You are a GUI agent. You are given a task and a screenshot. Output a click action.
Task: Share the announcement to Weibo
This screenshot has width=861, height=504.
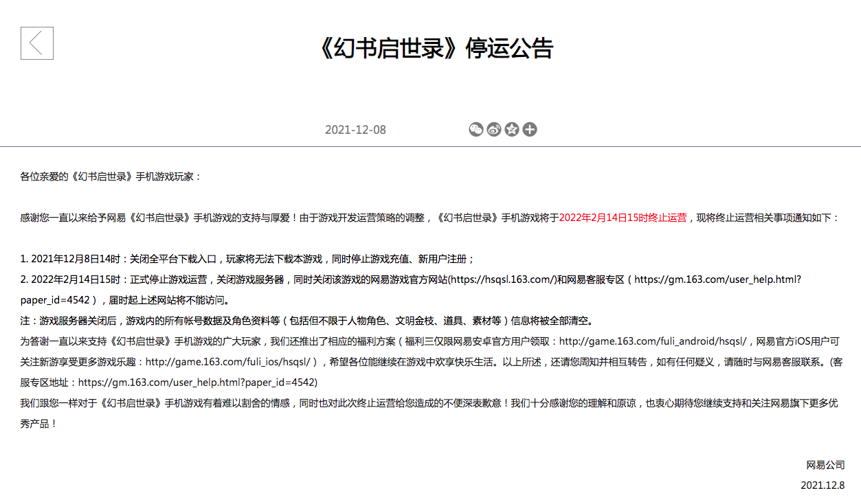point(494,129)
